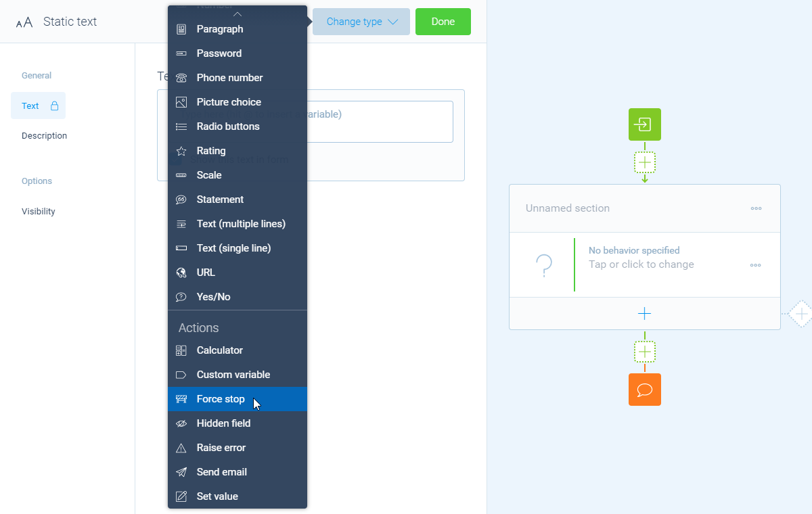
Task: Click the Text (multiple lines) icon
Action: click(181, 224)
